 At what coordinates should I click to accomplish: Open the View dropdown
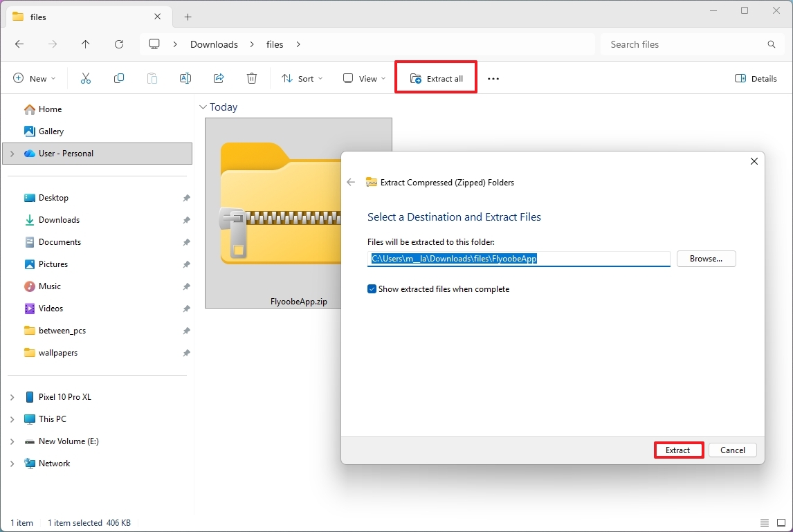click(363, 78)
